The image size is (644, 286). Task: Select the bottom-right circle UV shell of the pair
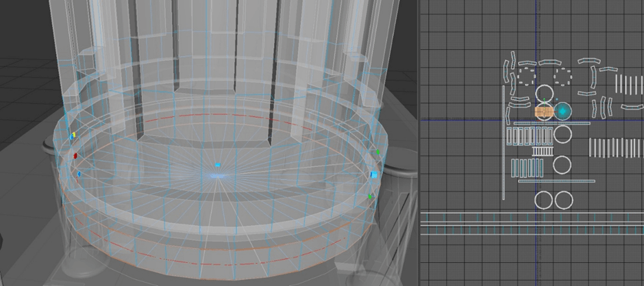pos(564,200)
